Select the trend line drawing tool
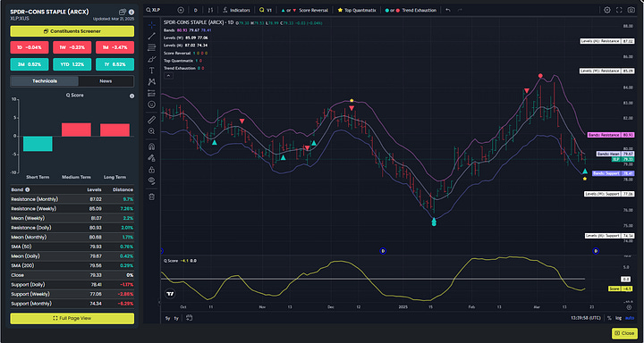Image resolution: width=644 pixels, height=343 pixels. (151, 36)
